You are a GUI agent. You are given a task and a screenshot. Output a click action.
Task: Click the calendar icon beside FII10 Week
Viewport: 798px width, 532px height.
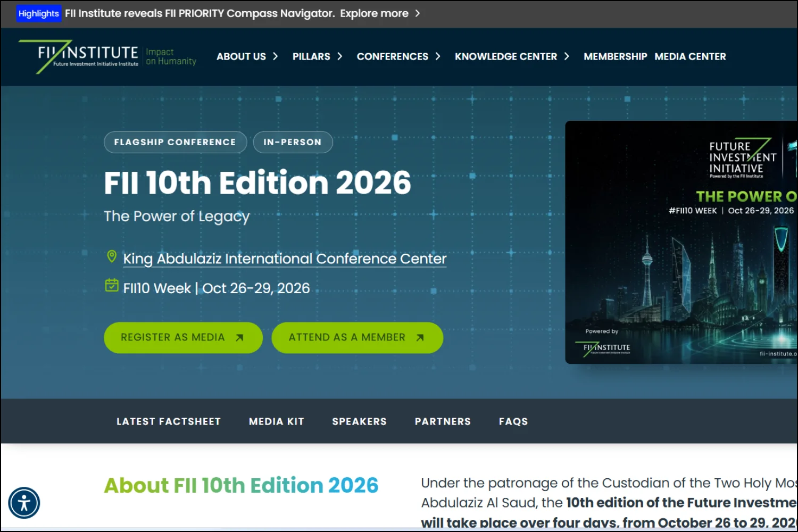click(112, 285)
